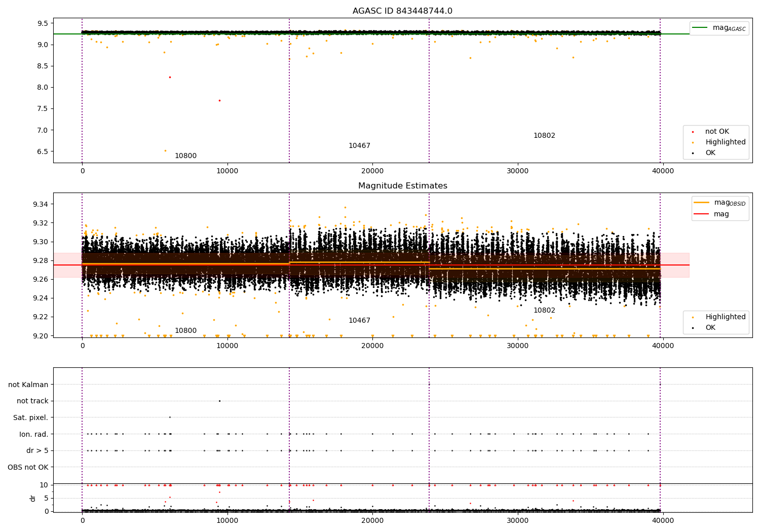The height and width of the screenshot is (532, 760).
Task: Click the 'not track' axis label
Action: [32, 401]
